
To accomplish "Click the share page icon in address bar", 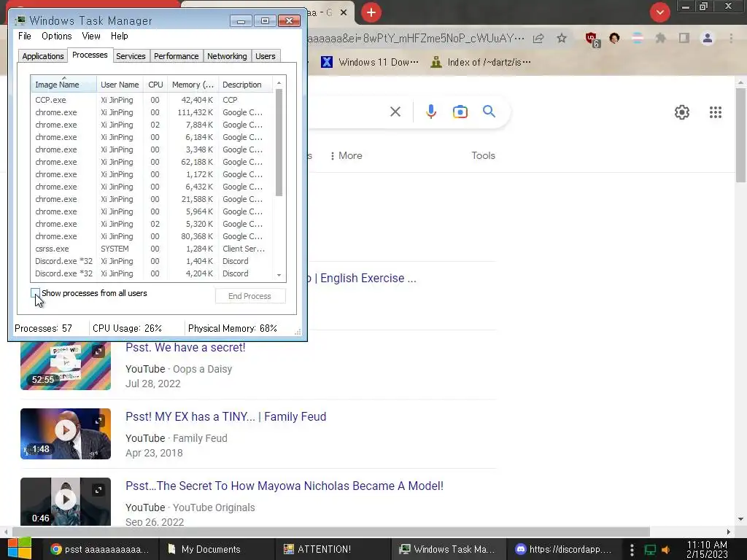I will click(x=538, y=38).
